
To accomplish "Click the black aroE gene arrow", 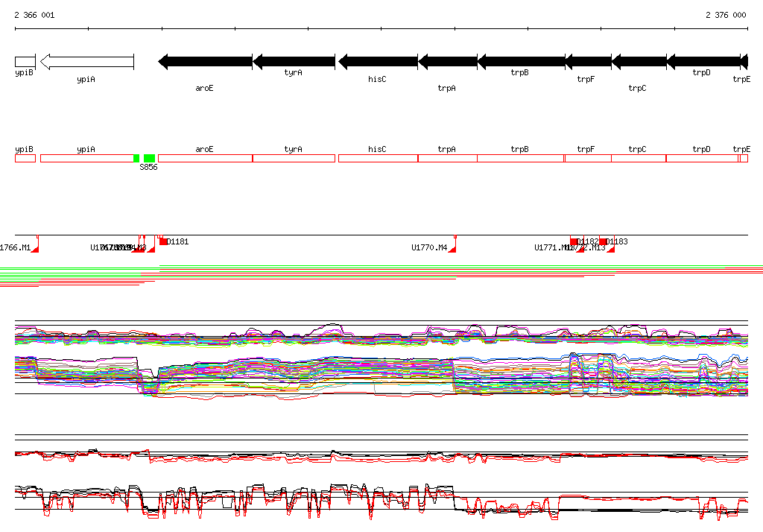I will tap(205, 62).
